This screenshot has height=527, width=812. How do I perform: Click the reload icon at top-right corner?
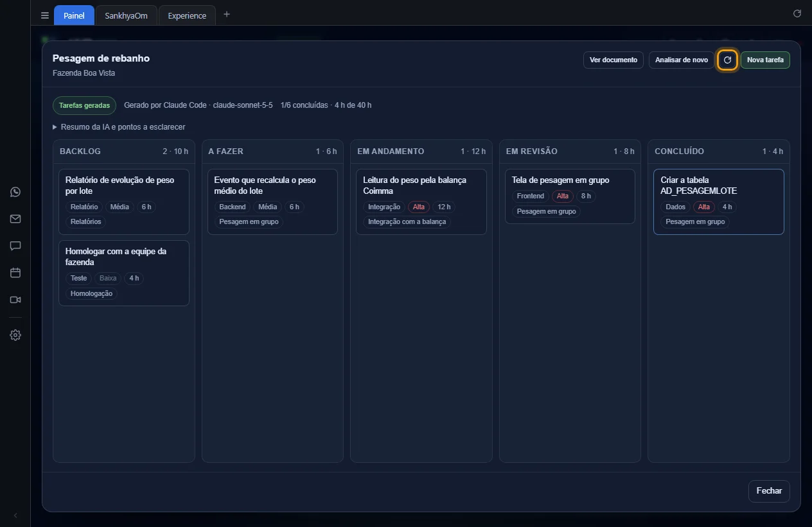[x=797, y=13]
